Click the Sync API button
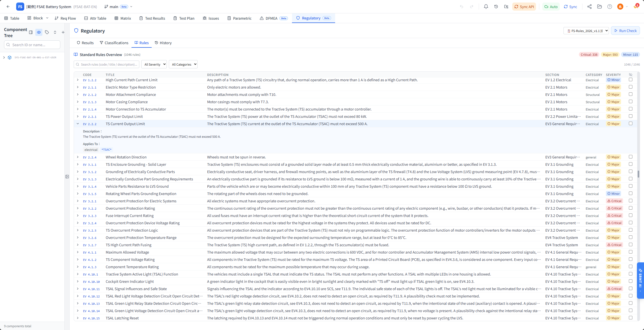644x330 pixels. point(524,7)
